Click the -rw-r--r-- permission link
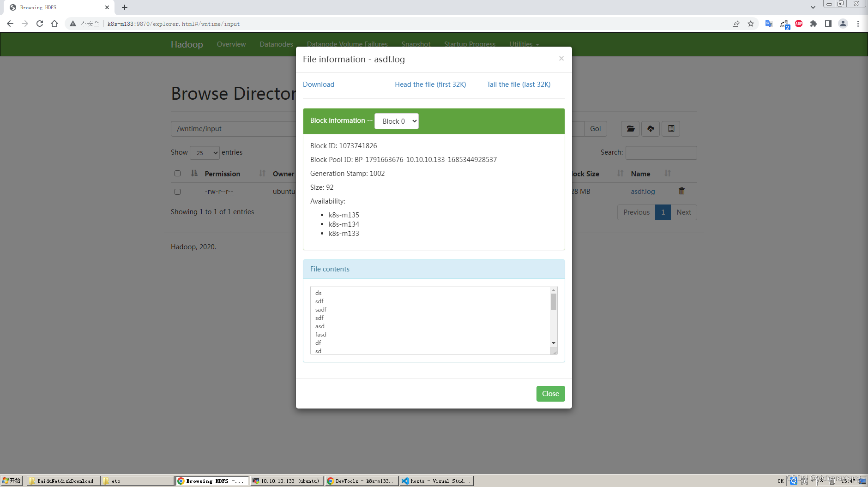The width and height of the screenshot is (868, 487). [x=219, y=192]
